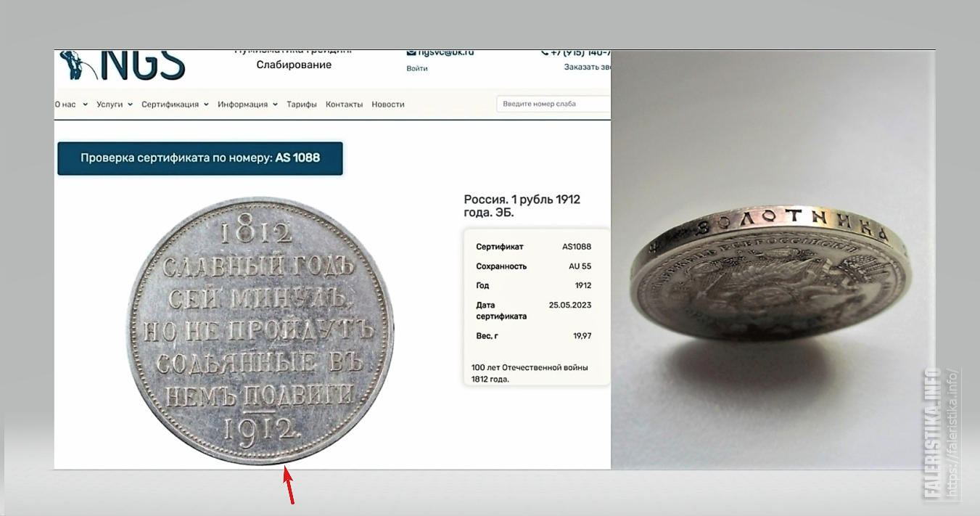The image size is (980, 516).
Task: Focus the 'Введите номер слаба' search field
Action: tap(553, 104)
